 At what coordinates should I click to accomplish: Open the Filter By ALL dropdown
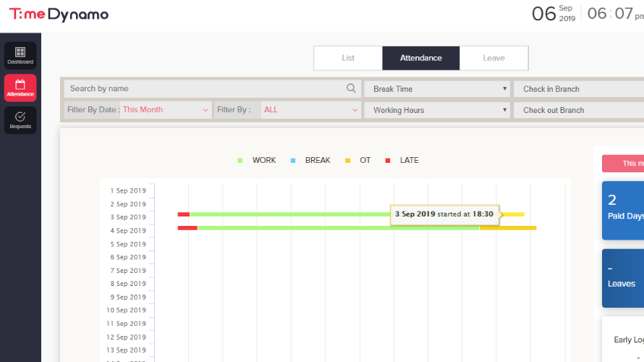point(310,110)
